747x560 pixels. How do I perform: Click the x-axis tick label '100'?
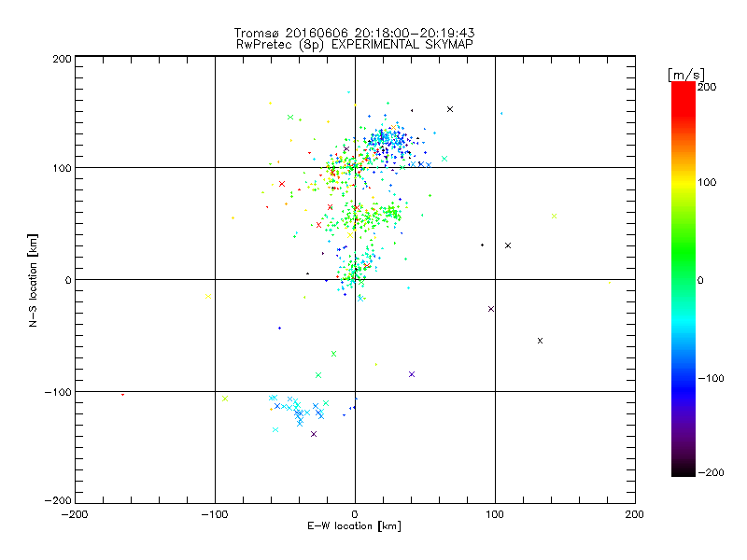click(495, 515)
